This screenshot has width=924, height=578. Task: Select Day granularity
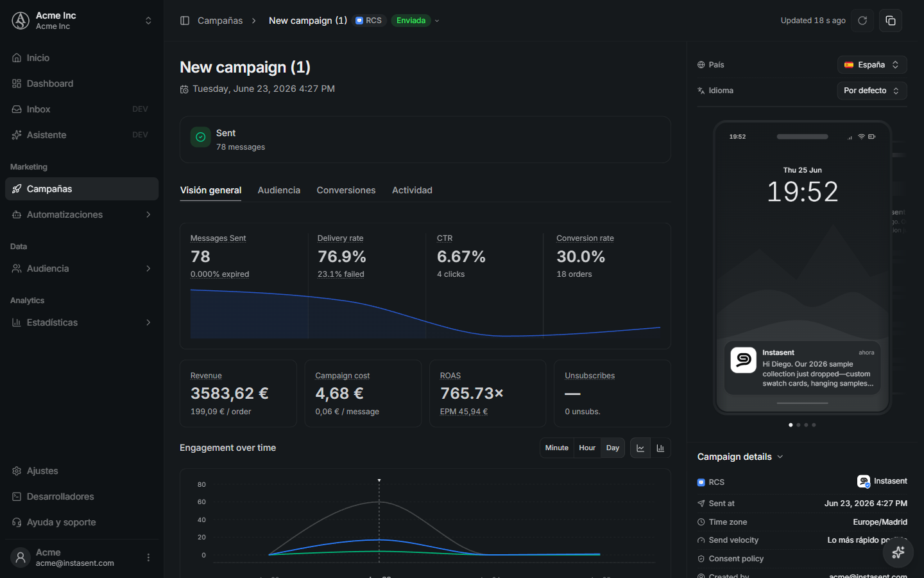(x=613, y=448)
